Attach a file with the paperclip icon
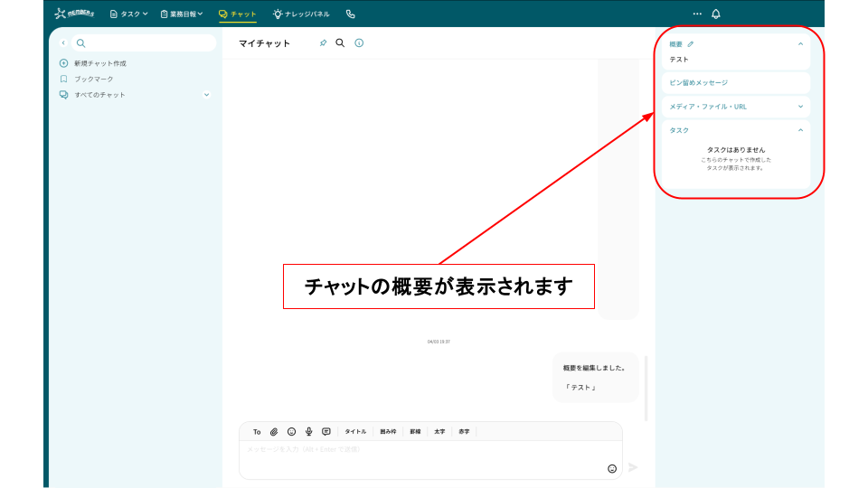Viewport: 868px width, 488px height. click(274, 432)
